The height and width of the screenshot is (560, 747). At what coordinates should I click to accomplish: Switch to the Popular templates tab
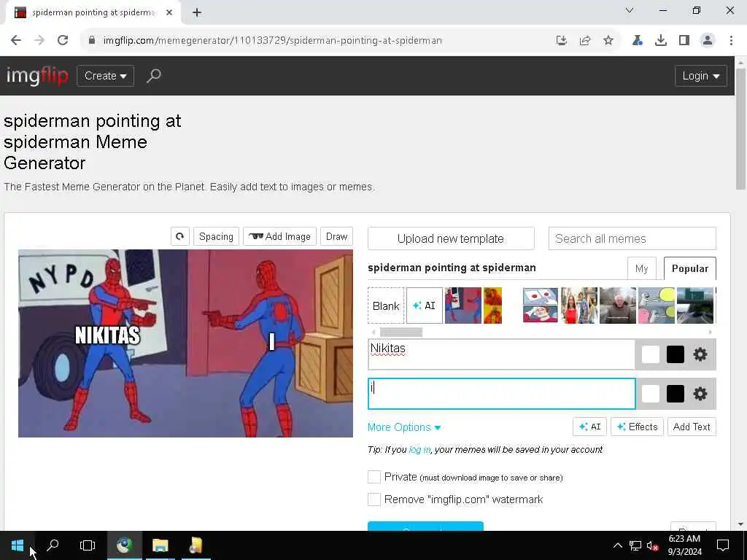[690, 268]
